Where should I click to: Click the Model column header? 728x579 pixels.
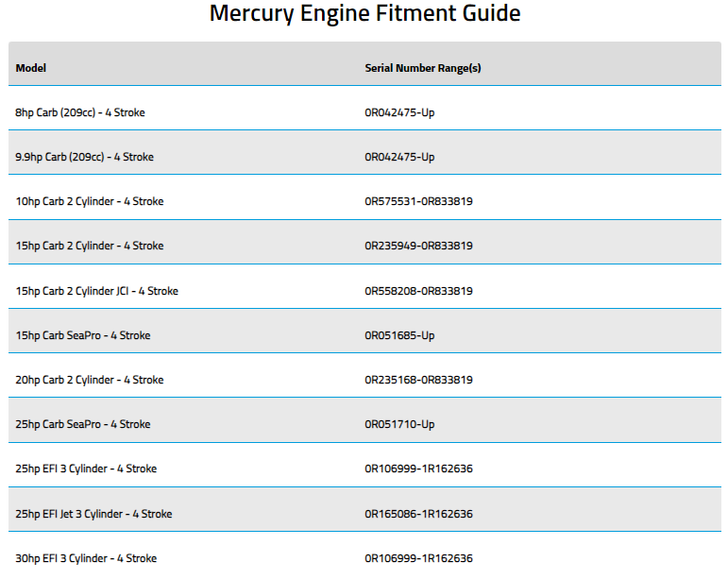pyautogui.click(x=31, y=68)
